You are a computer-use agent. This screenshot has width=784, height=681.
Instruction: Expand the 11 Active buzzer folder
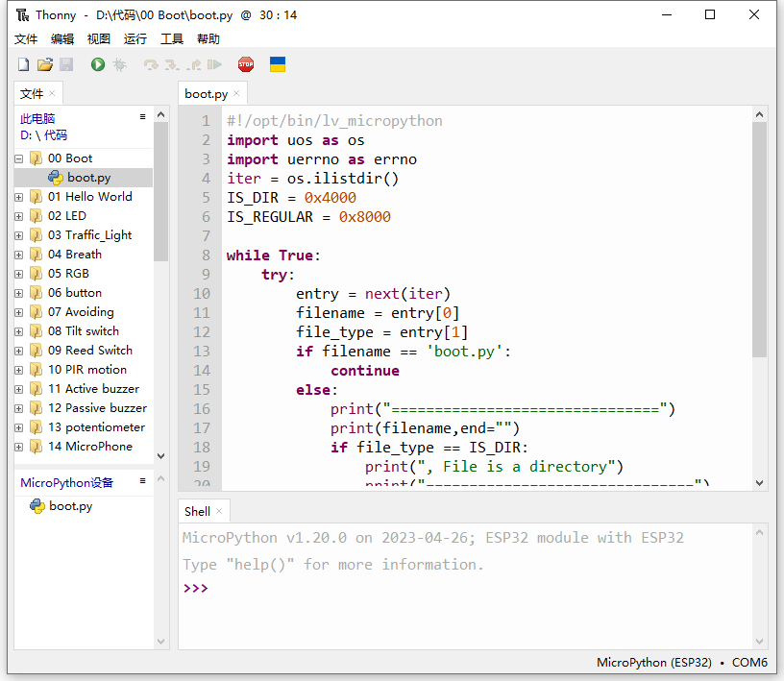pos(19,390)
